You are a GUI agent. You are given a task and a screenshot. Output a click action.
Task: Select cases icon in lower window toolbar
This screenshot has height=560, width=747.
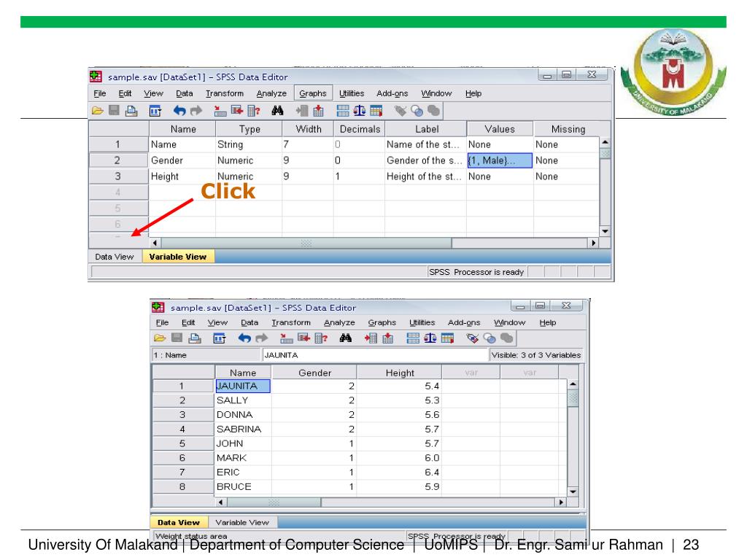(x=447, y=338)
